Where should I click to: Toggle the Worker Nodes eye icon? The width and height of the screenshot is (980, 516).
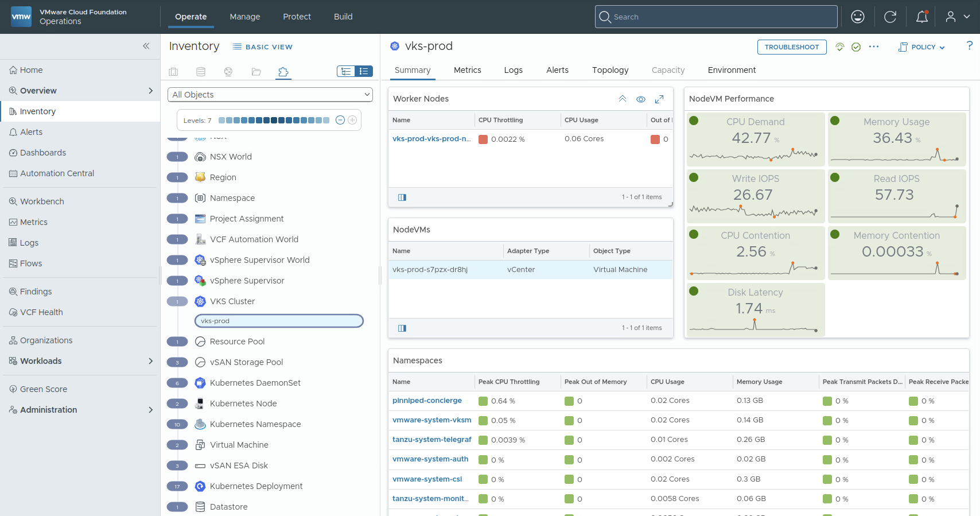(x=641, y=99)
